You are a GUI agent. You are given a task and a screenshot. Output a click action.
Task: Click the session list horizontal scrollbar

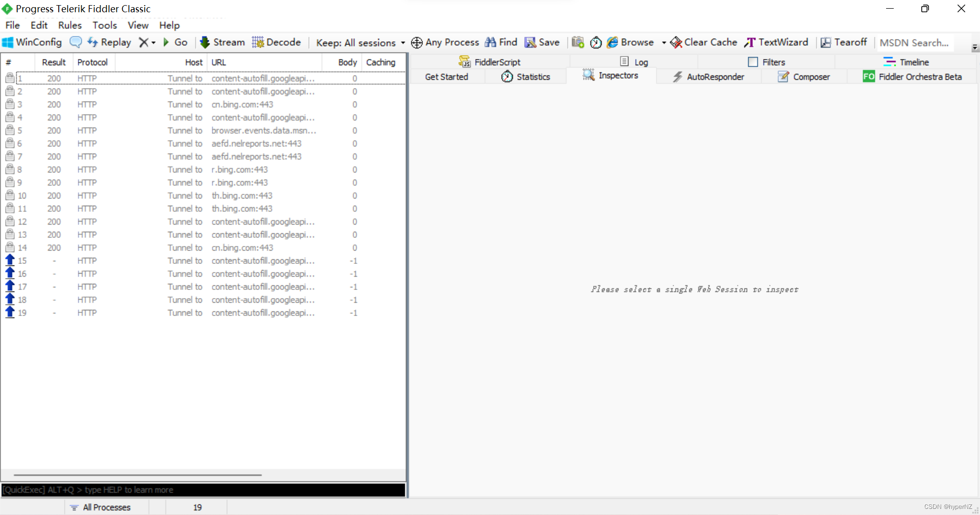tap(138, 475)
